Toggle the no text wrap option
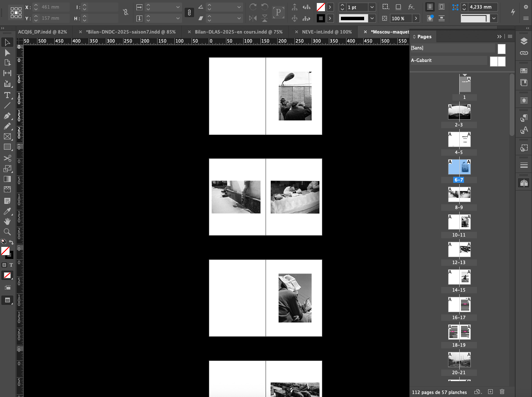Image resolution: width=532 pixels, height=397 pixels. pos(430,7)
